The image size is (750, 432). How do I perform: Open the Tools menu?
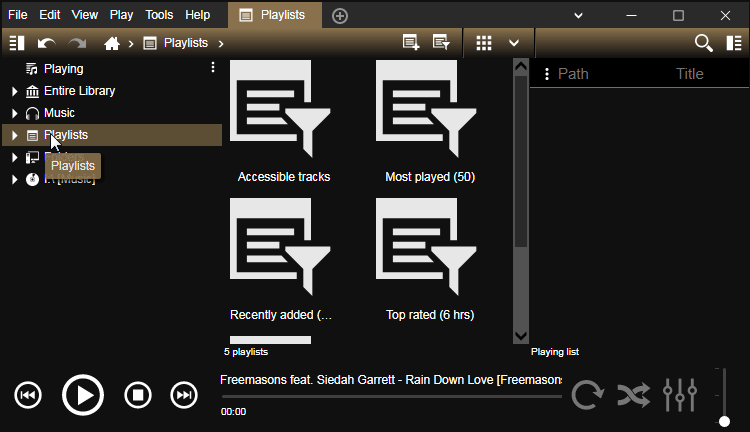tap(158, 15)
